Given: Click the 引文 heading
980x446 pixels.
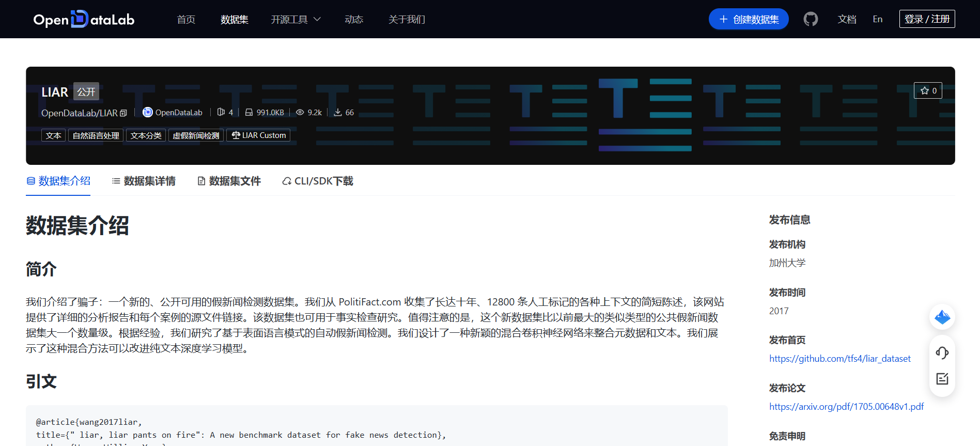Looking at the screenshot, I should [41, 381].
